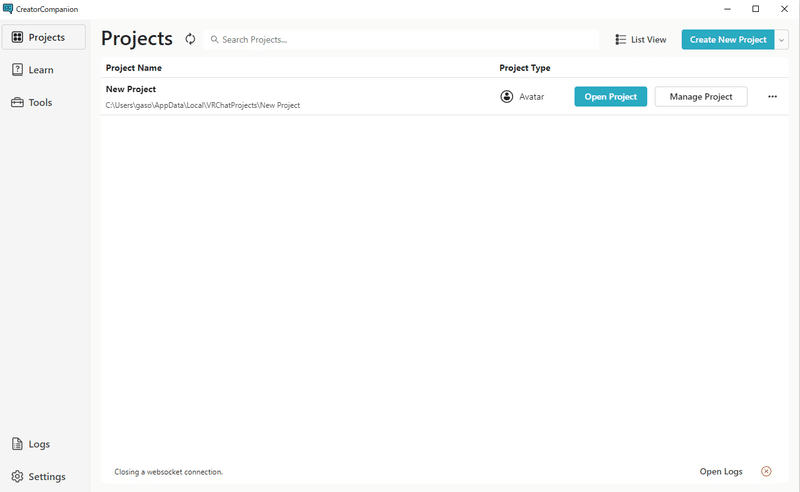Expand the Create New Project dropdown arrow
Viewport: 800px width, 492px height.
(782, 40)
